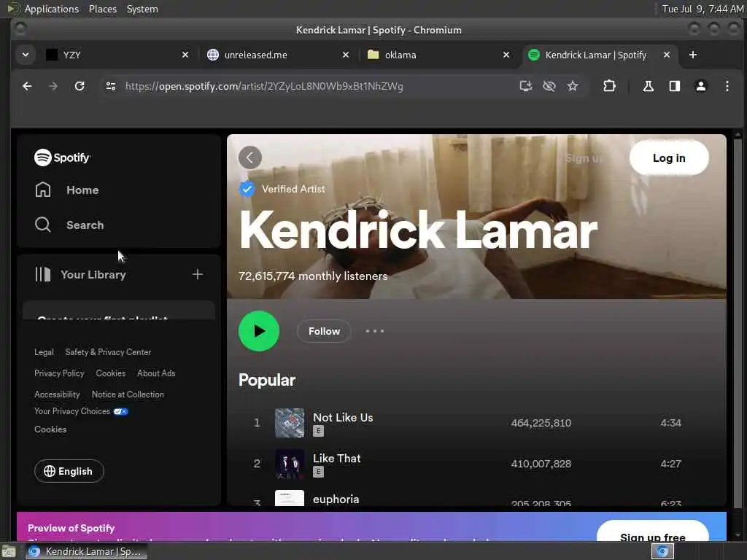Click browser back arrow
747x560 pixels.
[27, 86]
